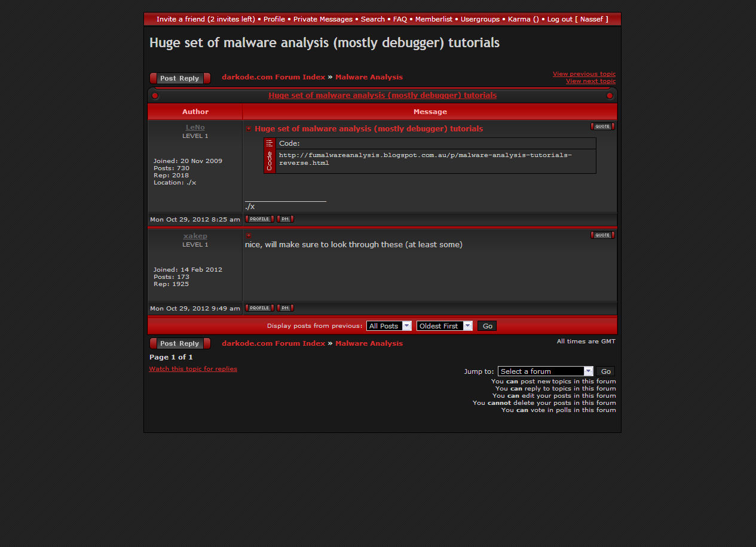The image size is (756, 547).
Task: Open the Select a forum dropdown
Action: 545,371
